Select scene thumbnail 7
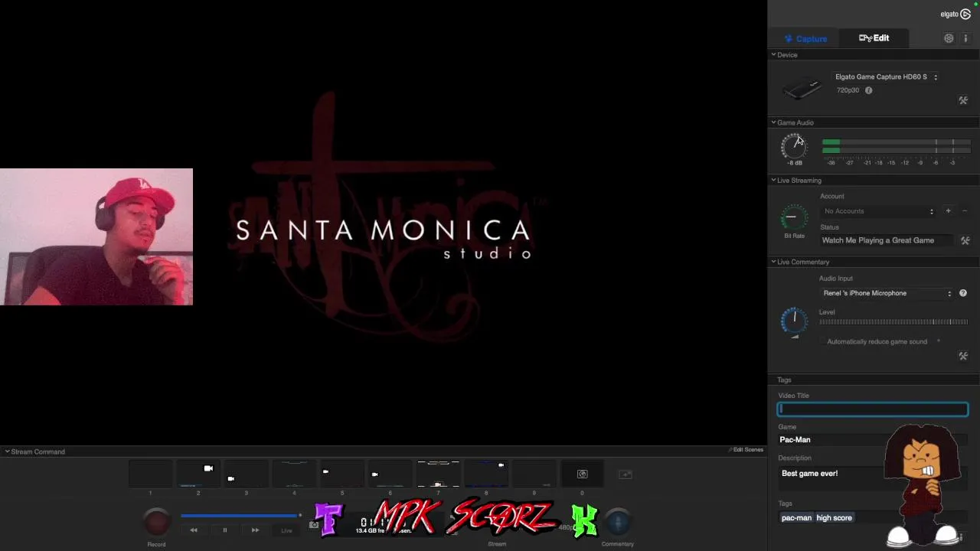The width and height of the screenshot is (980, 551). point(438,474)
